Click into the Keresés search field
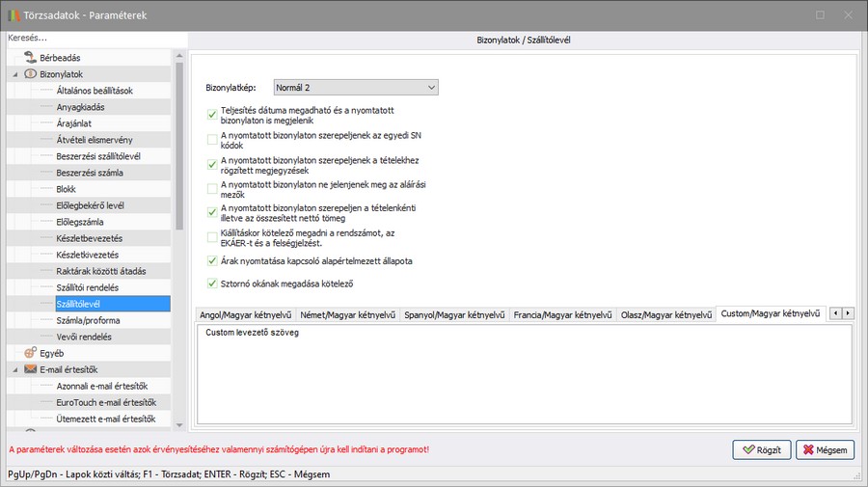Viewport: 868px width, 487px height. tap(92, 38)
